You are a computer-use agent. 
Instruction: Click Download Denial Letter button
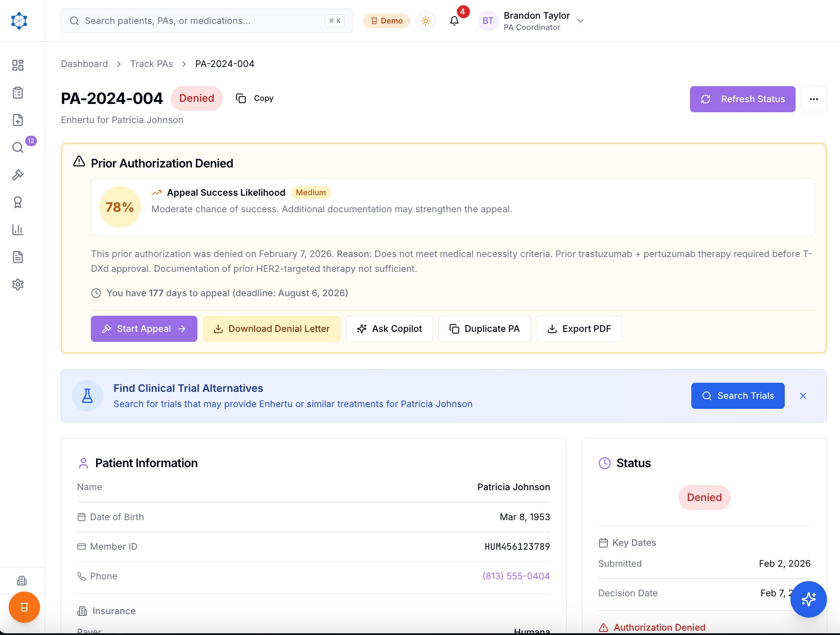271,329
